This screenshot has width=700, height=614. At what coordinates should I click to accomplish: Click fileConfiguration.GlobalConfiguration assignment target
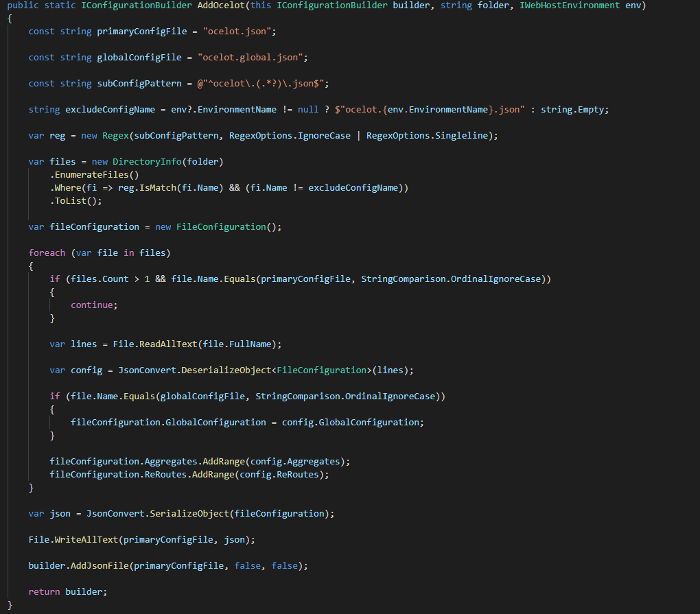[168, 422]
